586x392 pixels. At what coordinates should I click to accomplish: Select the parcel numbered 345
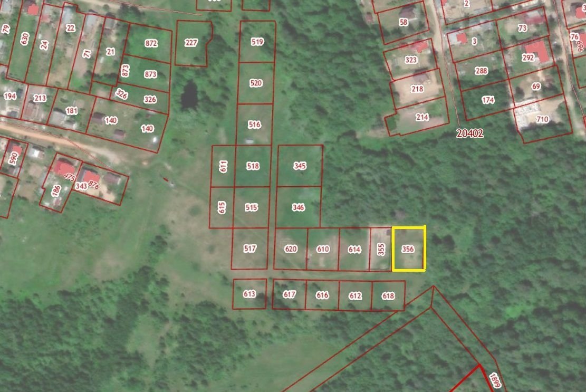pos(300,166)
